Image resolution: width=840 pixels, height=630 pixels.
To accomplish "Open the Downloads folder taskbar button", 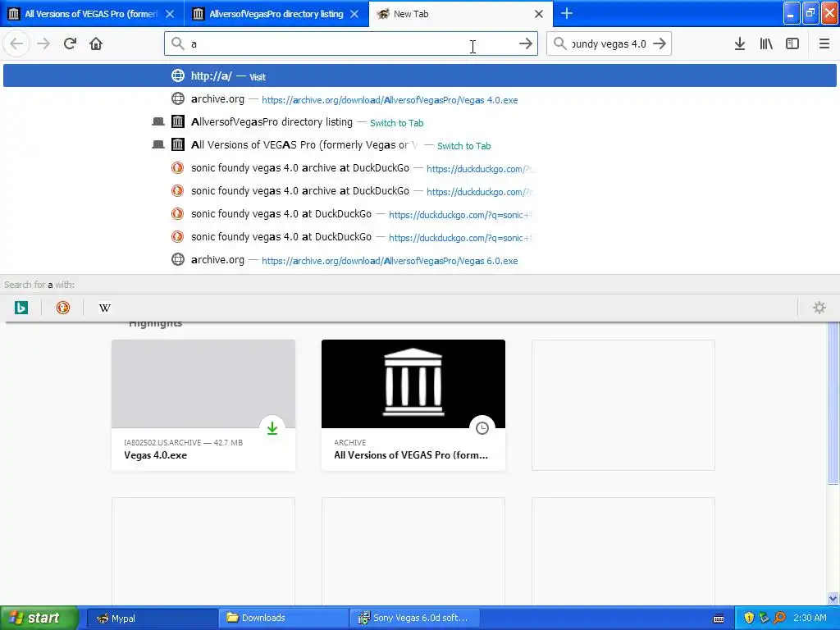I will pos(283,618).
